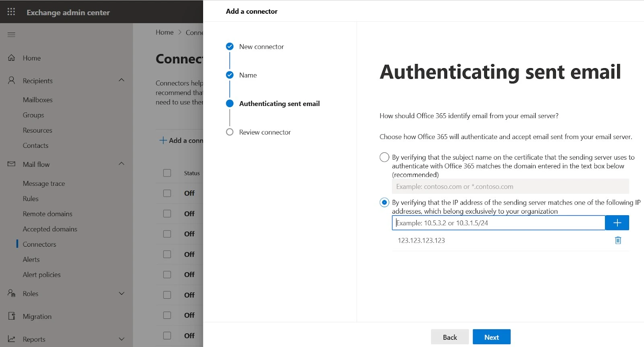644x347 pixels.
Task: Open Message trace in sidebar
Action: click(44, 183)
